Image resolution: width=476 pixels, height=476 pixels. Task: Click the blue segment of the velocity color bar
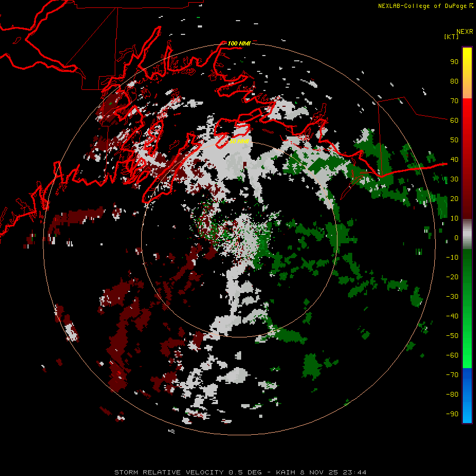467,395
